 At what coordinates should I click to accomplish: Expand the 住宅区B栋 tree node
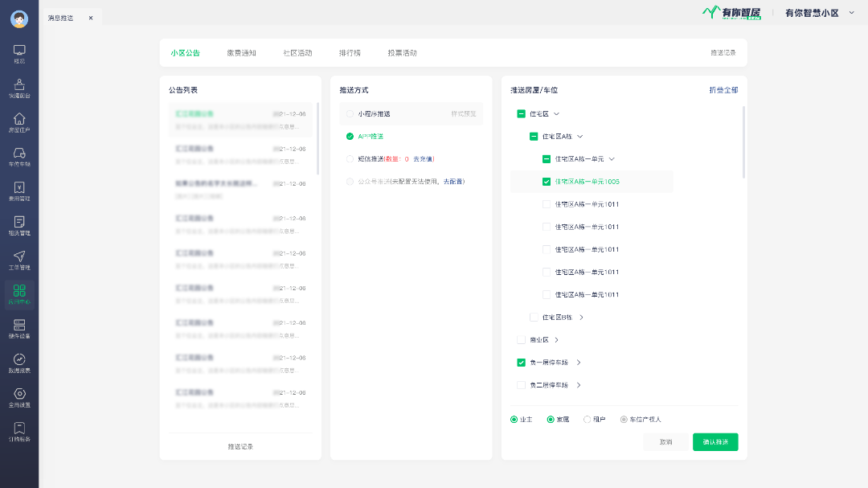pyautogui.click(x=581, y=318)
